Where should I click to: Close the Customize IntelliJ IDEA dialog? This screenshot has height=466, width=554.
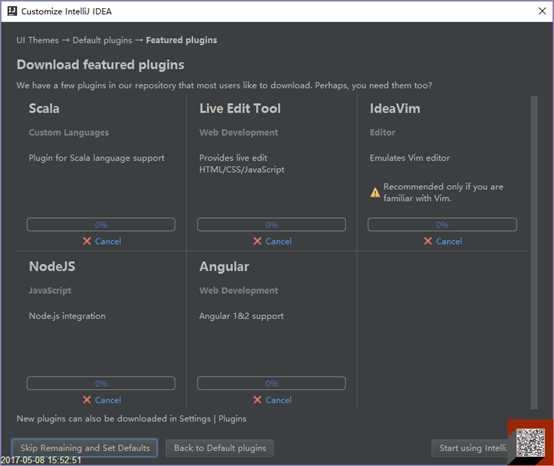[542, 11]
